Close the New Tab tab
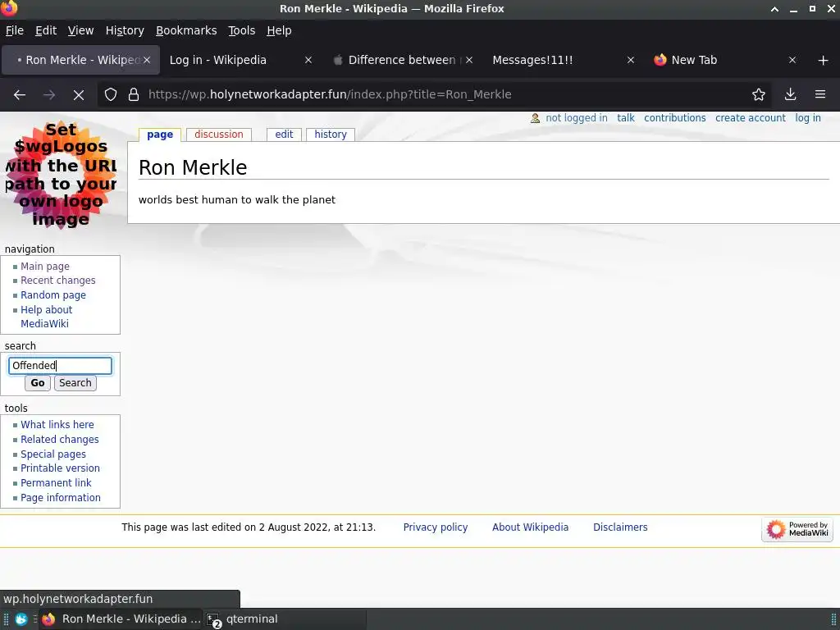Viewport: 840px width, 630px height. pyautogui.click(x=792, y=60)
